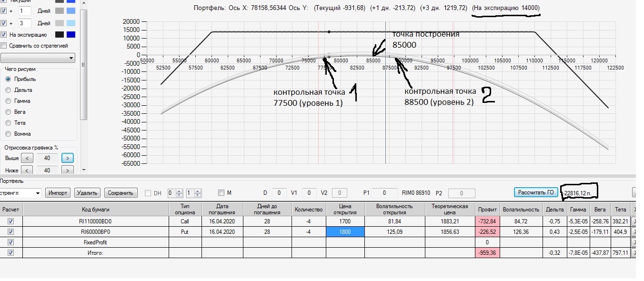Click the Импорт button
Image resolution: width=644 pixels, height=281 pixels.
(x=58, y=193)
